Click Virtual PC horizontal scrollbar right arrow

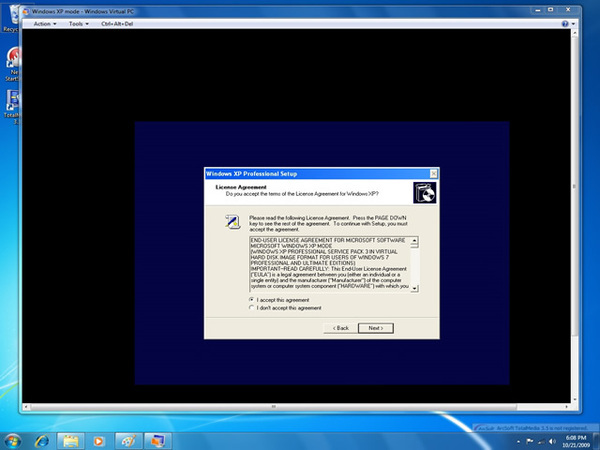point(567,406)
